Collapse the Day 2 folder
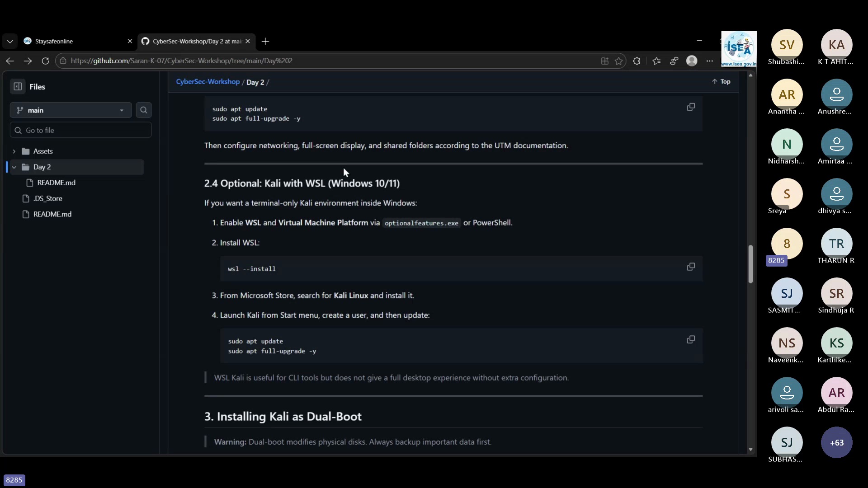 pos(14,167)
